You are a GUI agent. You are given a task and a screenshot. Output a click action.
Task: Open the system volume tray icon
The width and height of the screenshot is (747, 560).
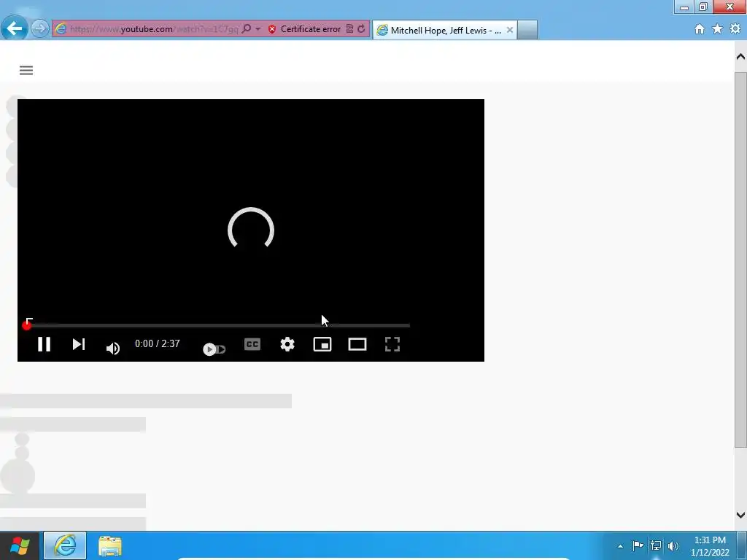[673, 545]
